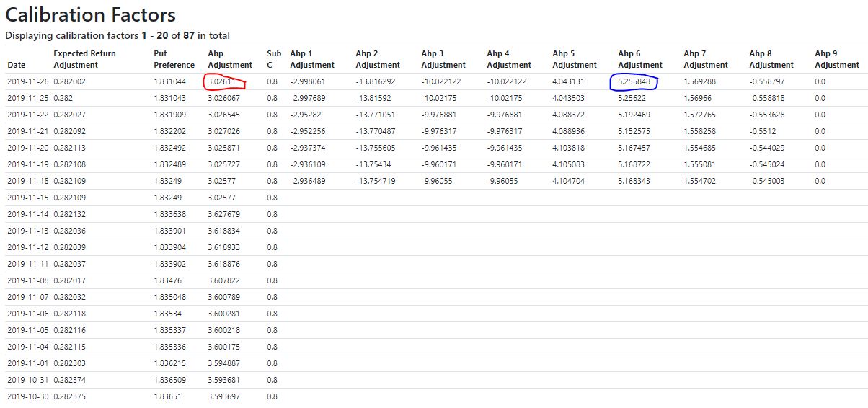Screen dimensions: 868x408
Task: Click the Ahp 7 Adjustment column header
Action: [x=706, y=59]
